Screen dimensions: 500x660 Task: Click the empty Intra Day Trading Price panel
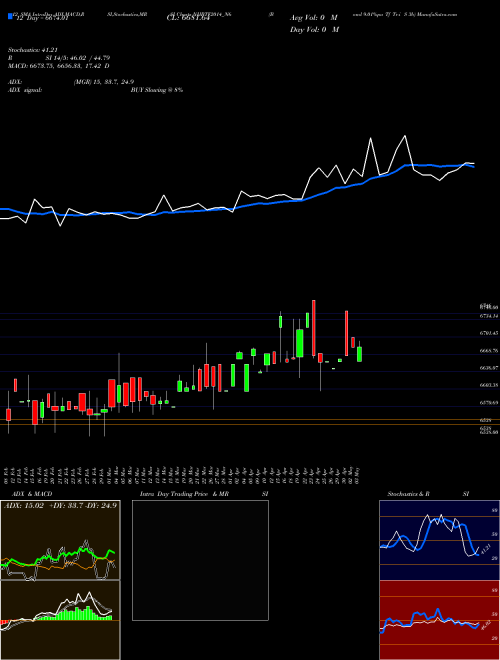click(200, 560)
